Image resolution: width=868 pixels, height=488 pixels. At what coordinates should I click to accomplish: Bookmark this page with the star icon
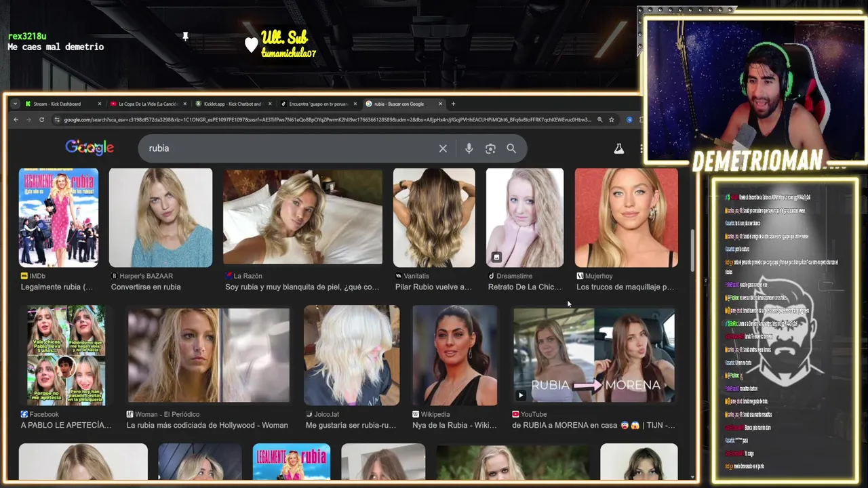point(611,120)
